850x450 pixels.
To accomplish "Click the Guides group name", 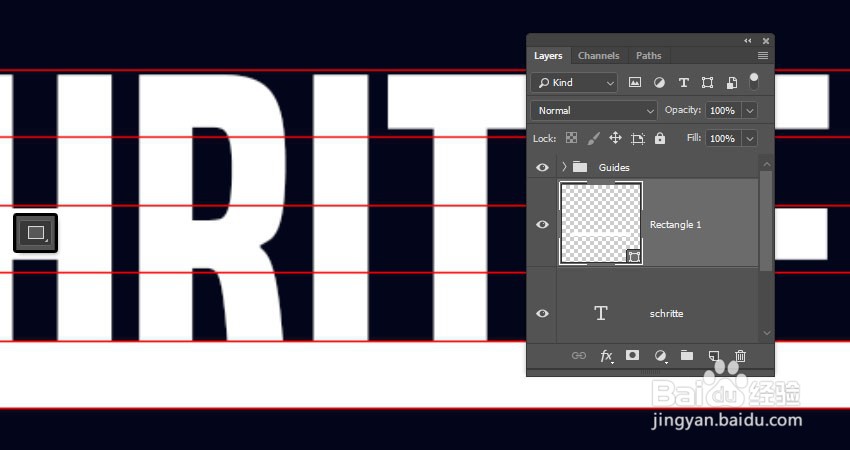I will click(614, 168).
